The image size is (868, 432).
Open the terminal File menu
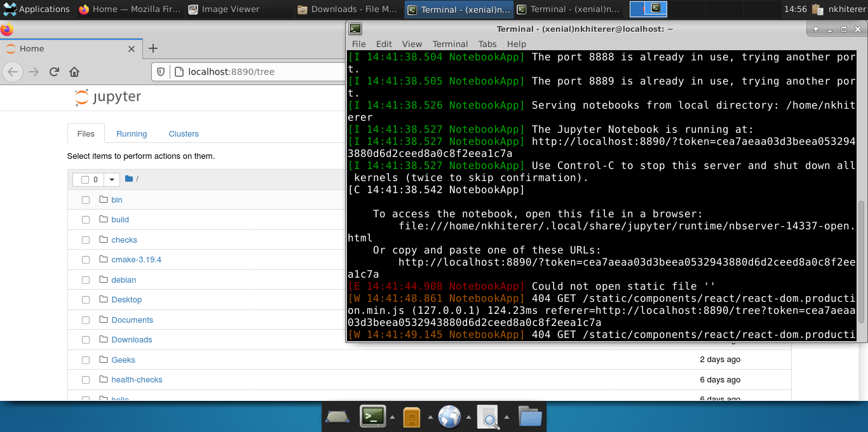(x=359, y=44)
